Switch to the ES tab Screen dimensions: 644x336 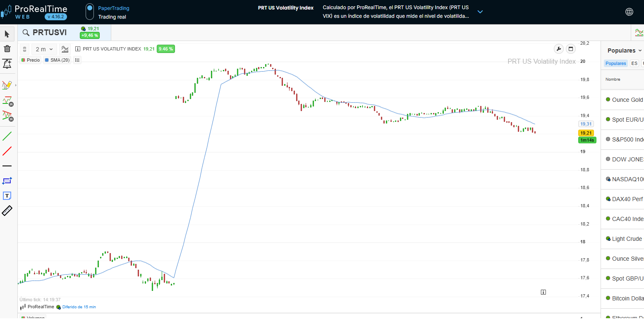tap(634, 63)
